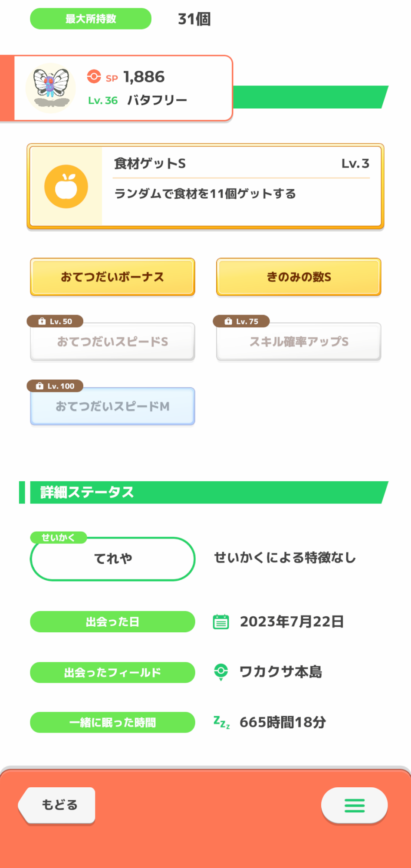
Task: Tap the 最大所持数 label pill
Action: 91,19
